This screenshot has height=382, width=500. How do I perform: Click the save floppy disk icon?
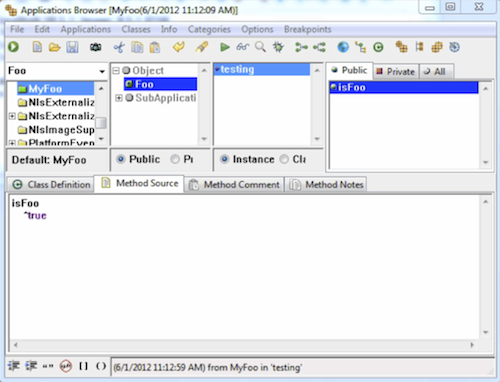(72, 47)
